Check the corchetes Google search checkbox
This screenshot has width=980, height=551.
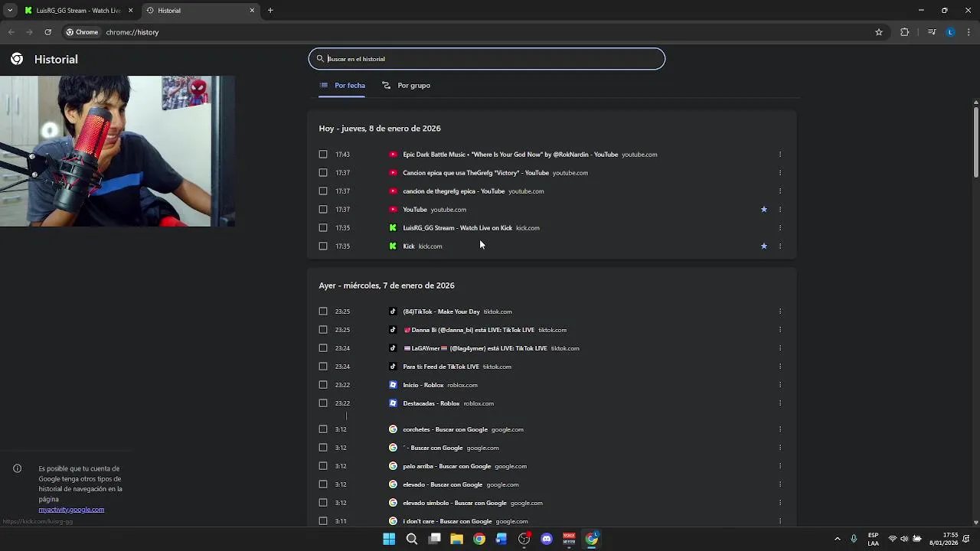[323, 429]
